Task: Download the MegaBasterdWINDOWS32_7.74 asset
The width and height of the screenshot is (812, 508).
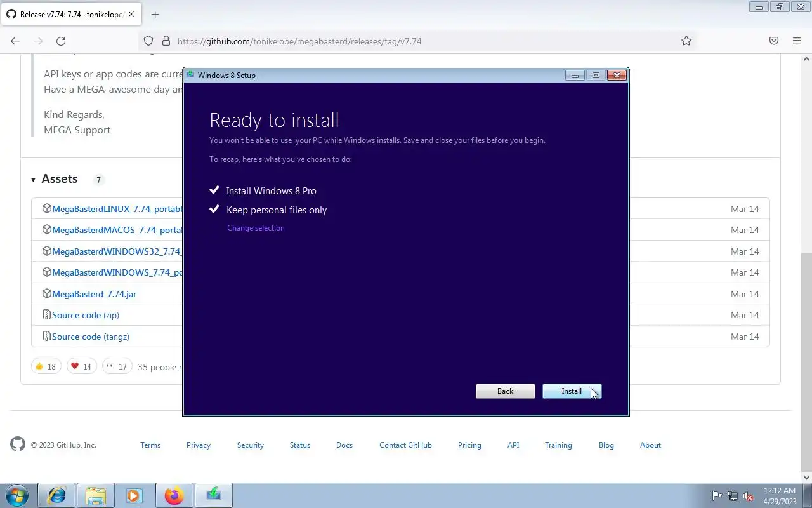Action: point(117,251)
